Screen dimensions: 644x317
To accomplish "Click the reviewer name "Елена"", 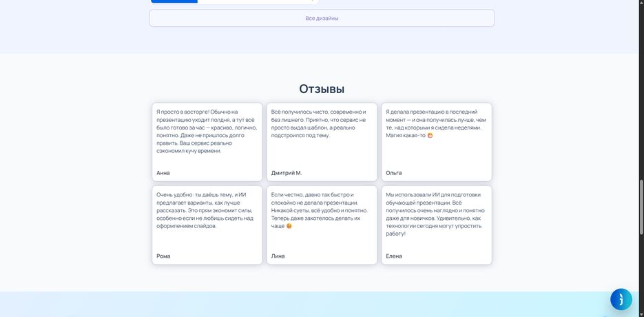I will coord(394,256).
